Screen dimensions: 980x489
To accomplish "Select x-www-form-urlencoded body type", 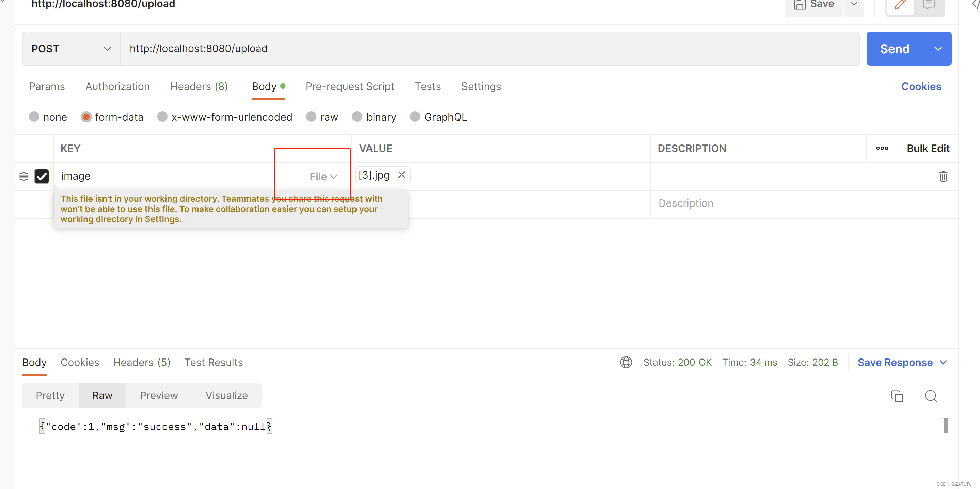I will point(225,117).
